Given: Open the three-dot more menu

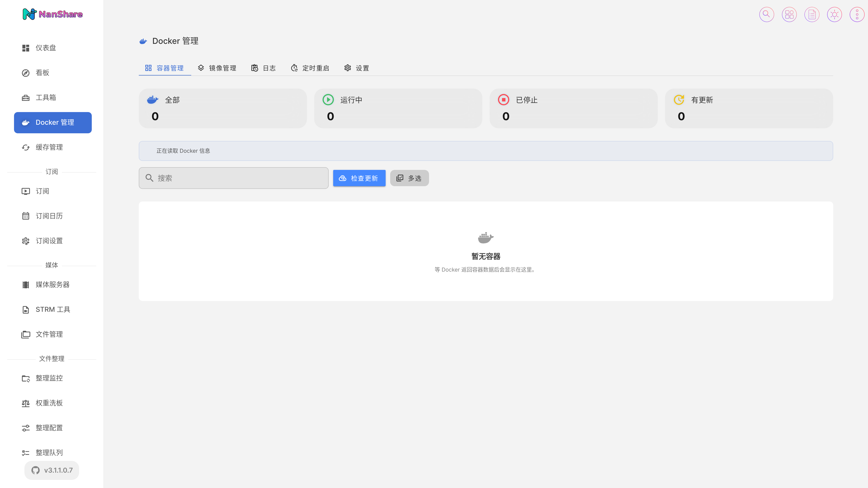Looking at the screenshot, I should pyautogui.click(x=857, y=14).
